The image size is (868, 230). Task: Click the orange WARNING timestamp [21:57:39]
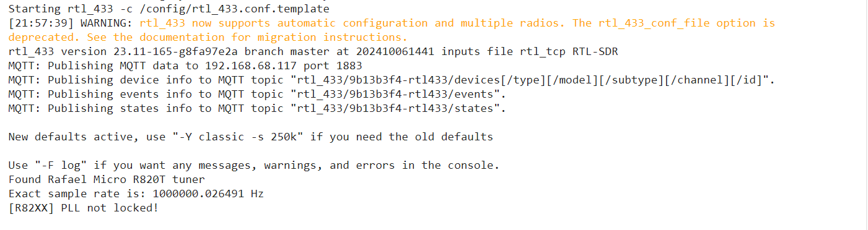click(x=41, y=23)
